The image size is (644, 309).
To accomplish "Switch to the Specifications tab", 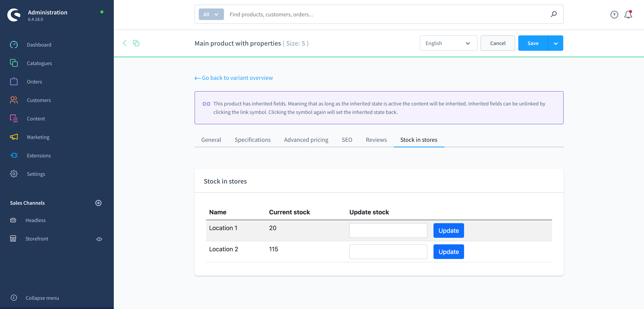I will click(x=253, y=140).
